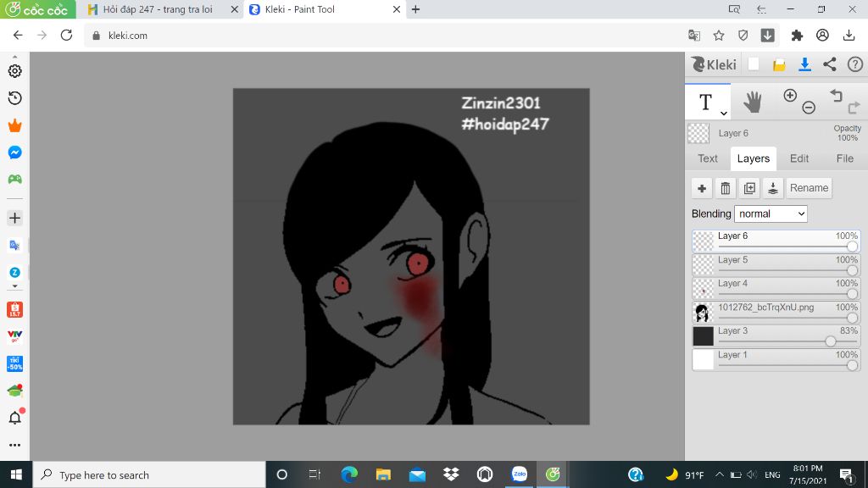
Task: Merge layer down with the arrow-stack button
Action: [x=773, y=188]
